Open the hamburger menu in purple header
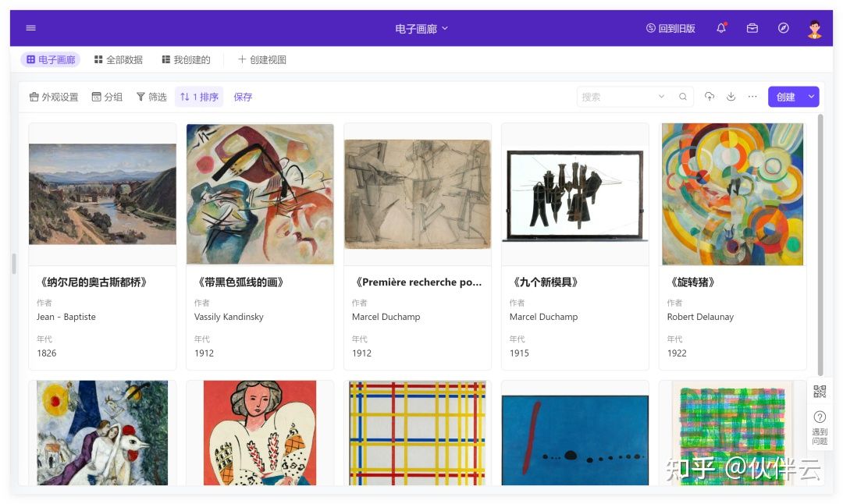843x504 pixels. coord(30,28)
